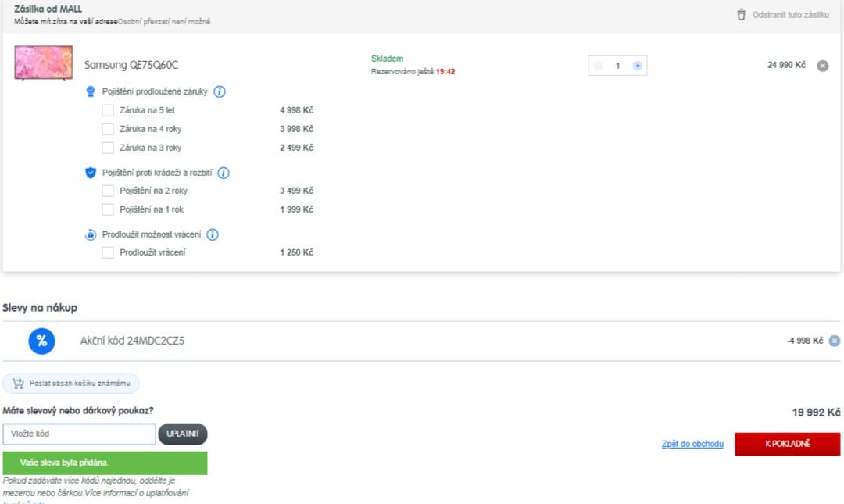This screenshot has width=844, height=504.
Task: Click Odstranit tuto zásilku link
Action: tap(790, 15)
